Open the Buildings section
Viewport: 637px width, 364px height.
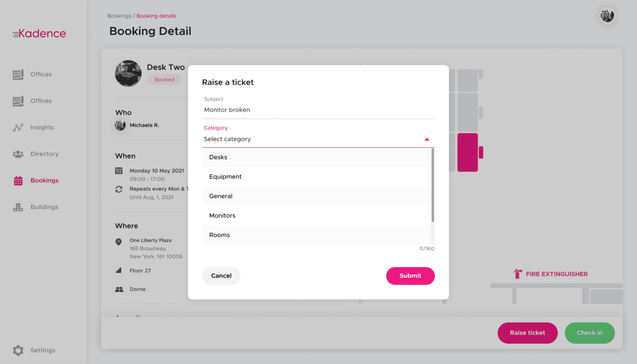pyautogui.click(x=36, y=207)
